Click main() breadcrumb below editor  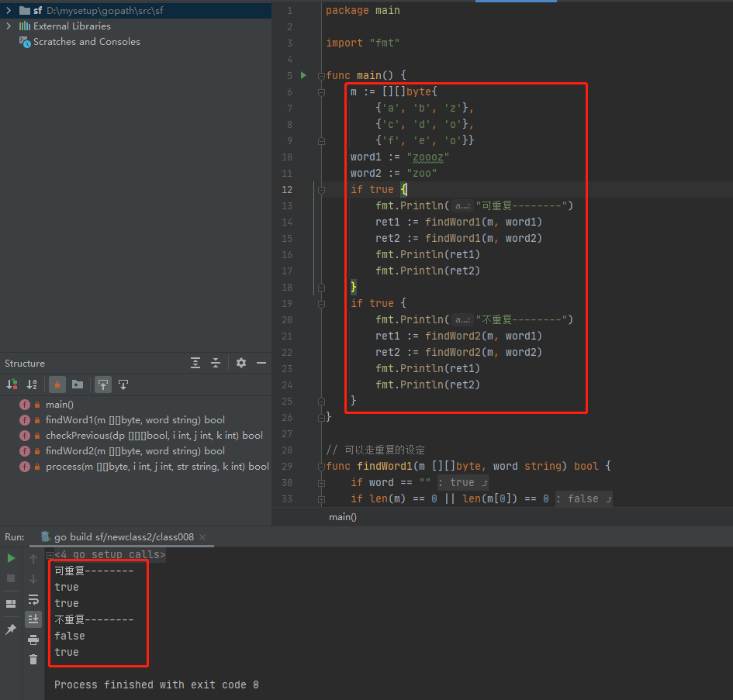[343, 517]
